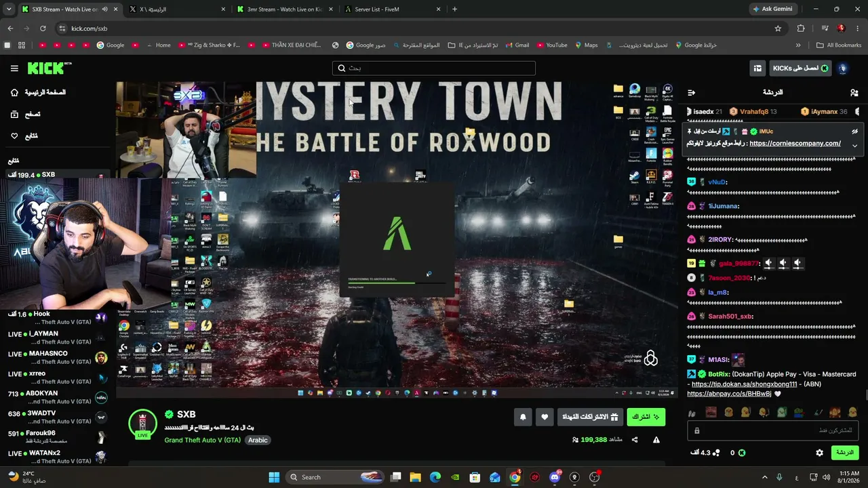This screenshot has height=488, width=868.
Task: Click the get KICKs button
Action: tap(800, 68)
